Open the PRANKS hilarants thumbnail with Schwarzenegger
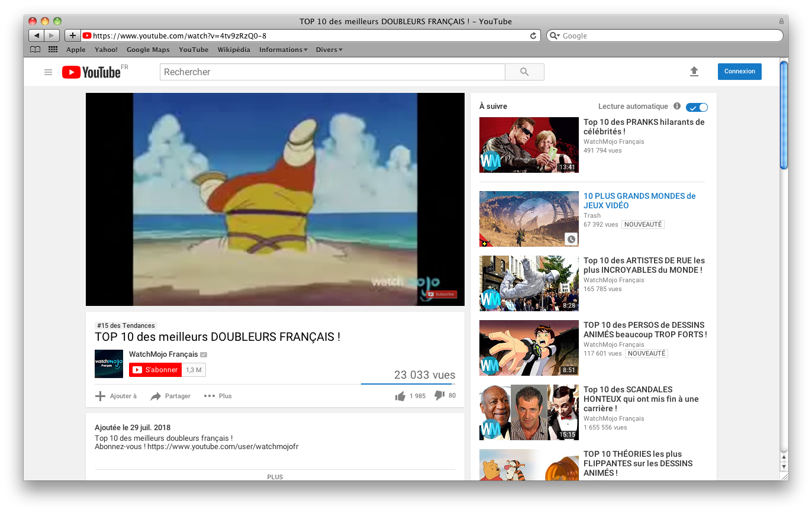The width and height of the screenshot is (812, 513). pos(529,145)
